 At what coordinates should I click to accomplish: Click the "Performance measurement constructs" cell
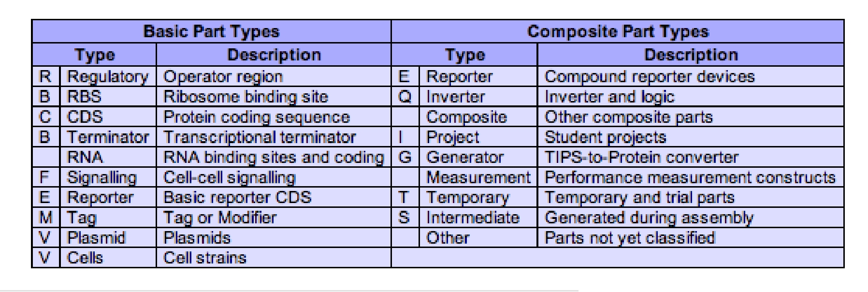690,178
